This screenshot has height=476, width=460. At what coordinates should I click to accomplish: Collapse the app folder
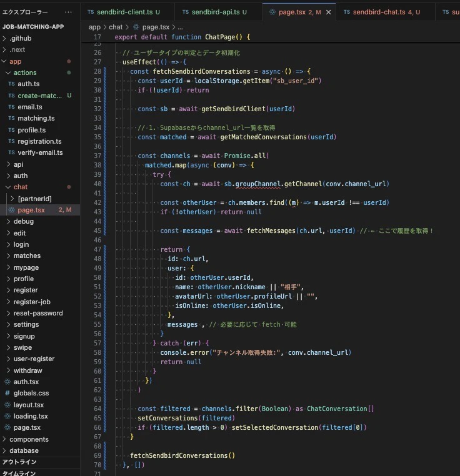[40, 61]
